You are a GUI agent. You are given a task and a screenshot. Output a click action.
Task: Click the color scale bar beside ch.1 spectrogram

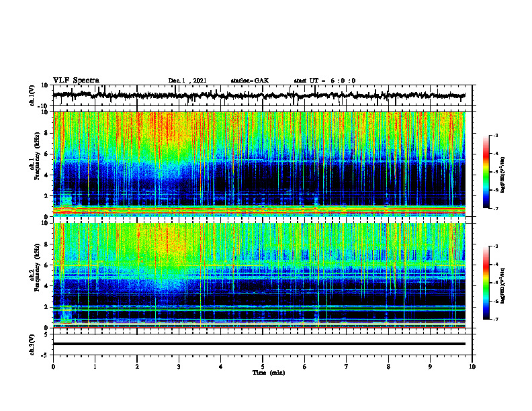click(x=486, y=172)
